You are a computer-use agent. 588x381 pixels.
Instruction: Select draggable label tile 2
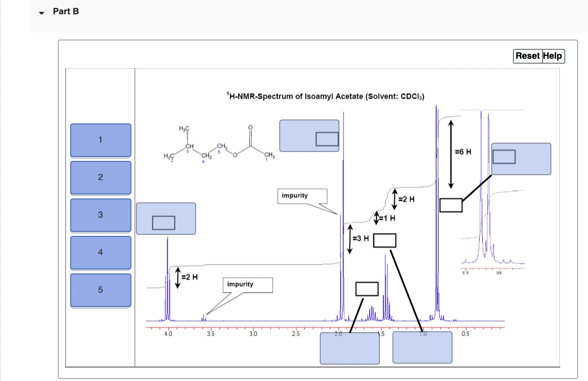[101, 178]
